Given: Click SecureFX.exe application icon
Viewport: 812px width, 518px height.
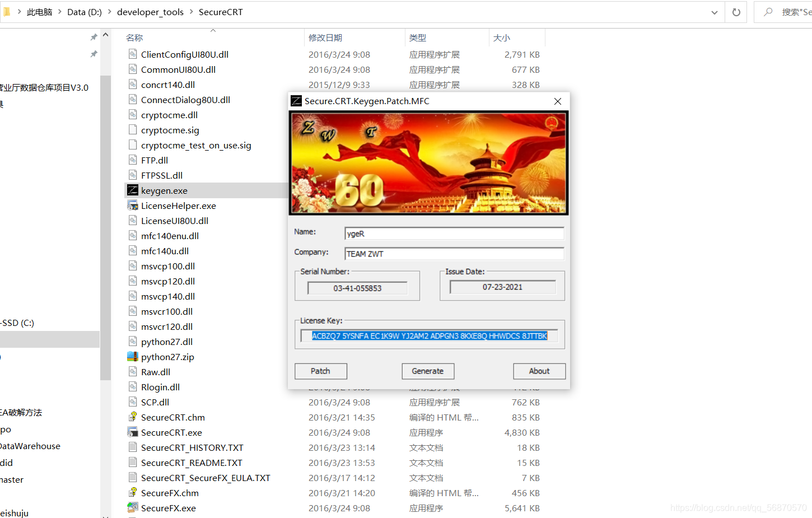Looking at the screenshot, I should coord(133,508).
